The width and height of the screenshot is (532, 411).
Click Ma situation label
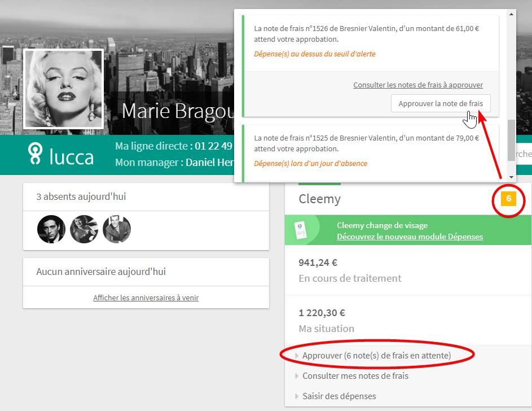[x=327, y=329]
